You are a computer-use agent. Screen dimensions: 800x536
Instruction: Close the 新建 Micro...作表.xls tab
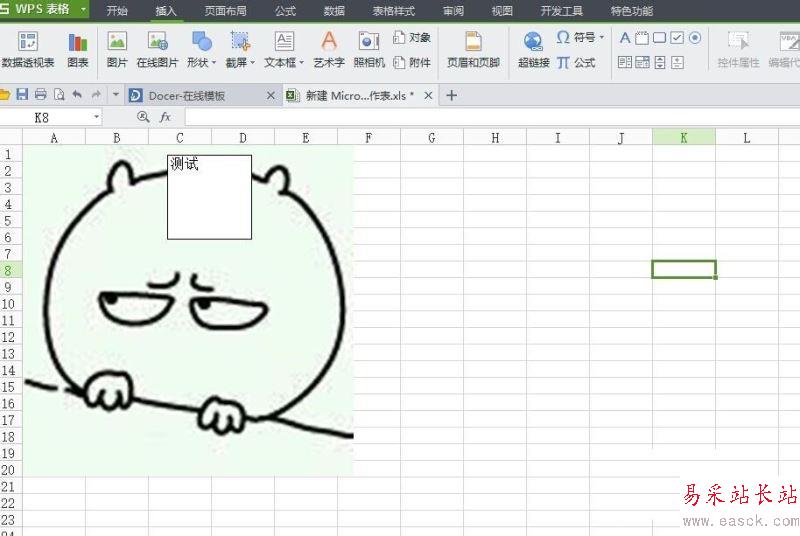pyautogui.click(x=428, y=95)
